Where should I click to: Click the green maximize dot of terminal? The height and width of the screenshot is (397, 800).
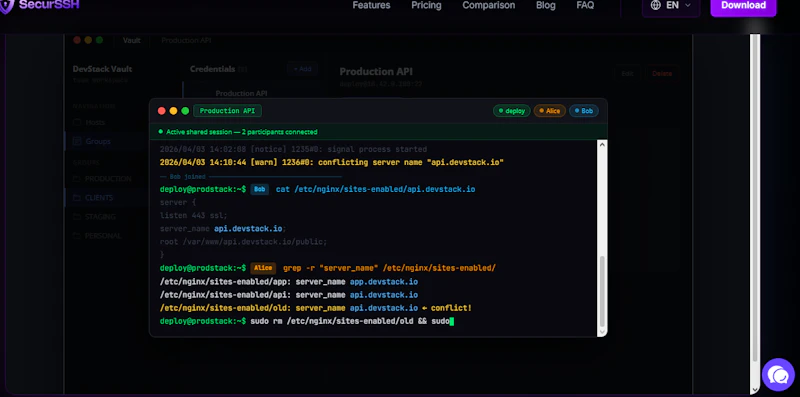(x=185, y=111)
